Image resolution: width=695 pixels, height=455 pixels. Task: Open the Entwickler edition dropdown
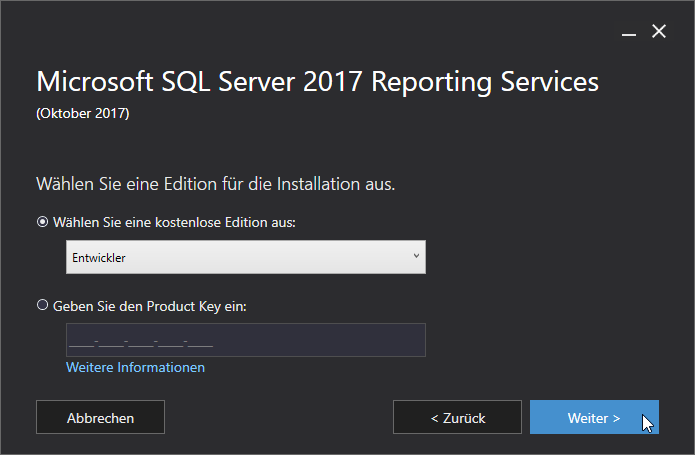(x=245, y=257)
